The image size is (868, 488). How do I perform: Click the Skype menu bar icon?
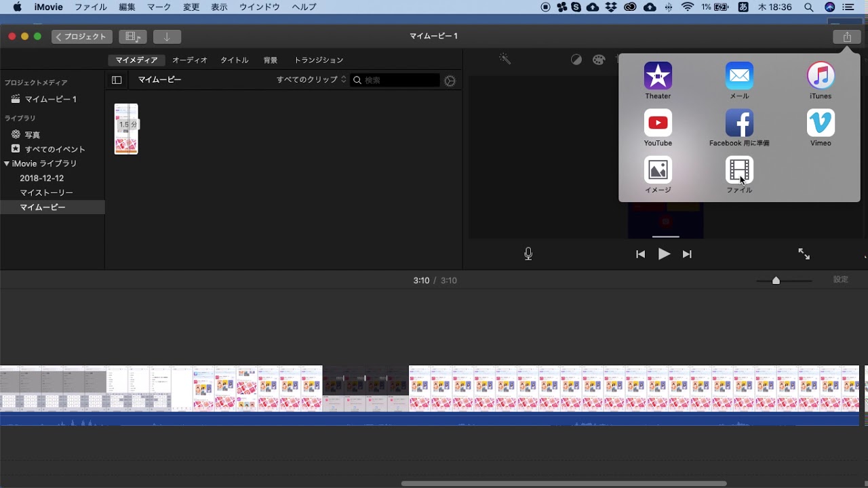point(576,7)
